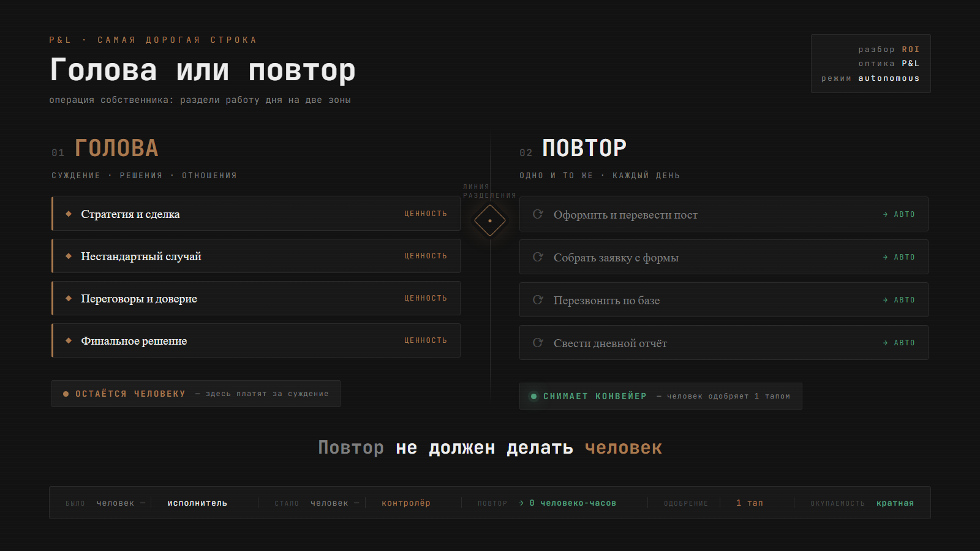
Task: Click здесь платят за суждение text
Action: point(267,394)
